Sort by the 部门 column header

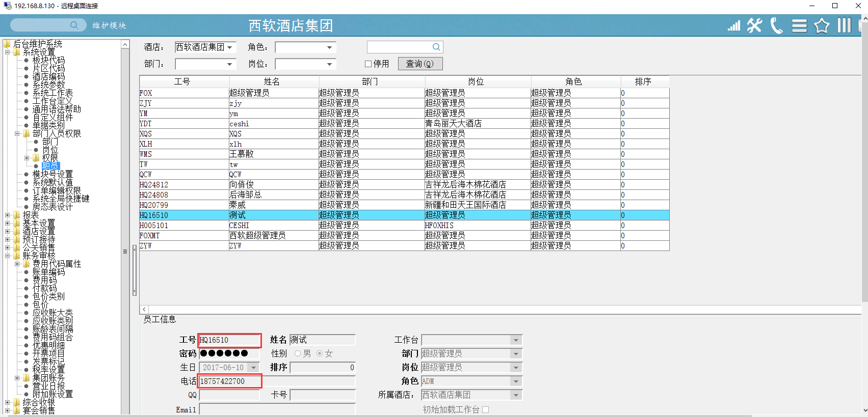click(x=372, y=81)
